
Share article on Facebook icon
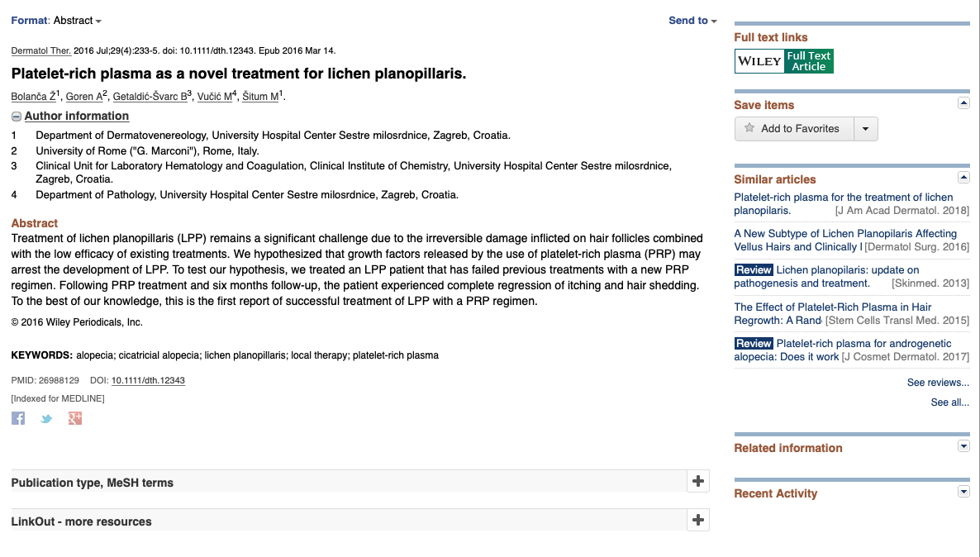(18, 418)
